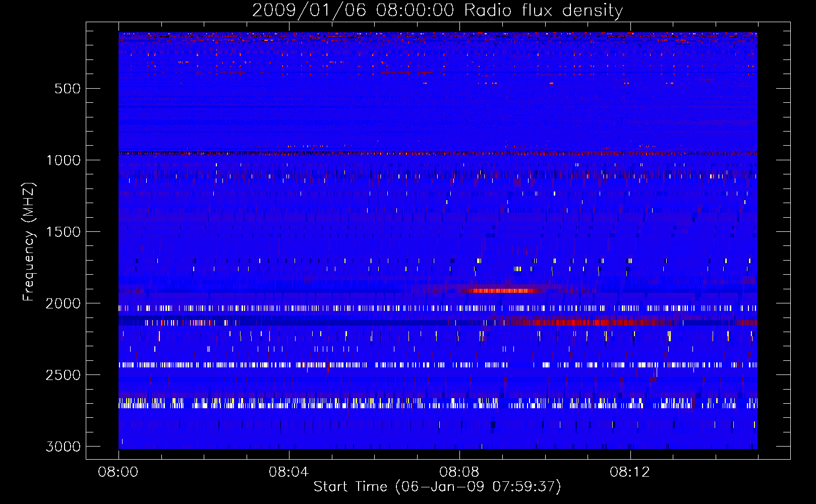Click the 500 frequency tick label
Viewport: 816px width, 504px height.
pos(68,89)
